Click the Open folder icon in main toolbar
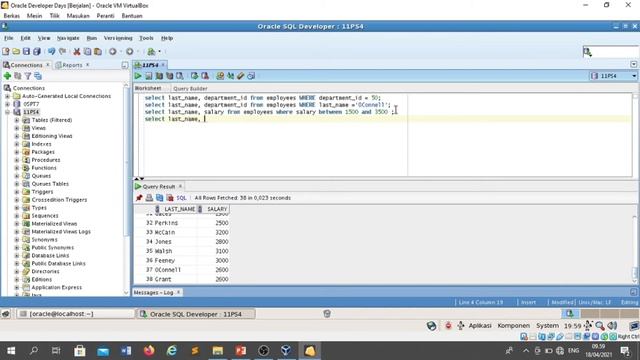 16,51
